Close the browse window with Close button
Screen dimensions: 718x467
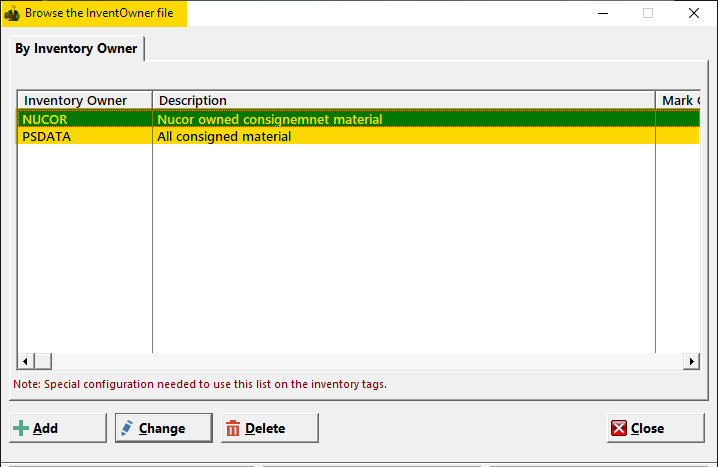pyautogui.click(x=656, y=428)
